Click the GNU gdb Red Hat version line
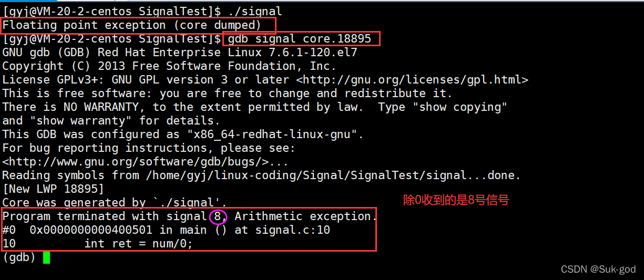Viewport: 644px width, 280px height. [180, 53]
